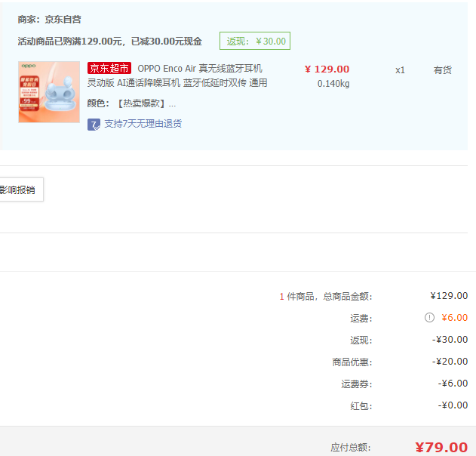Select the 商家：京东自营 merchant label
Image resolution: width=476 pixels, height=456 pixels.
tap(49, 20)
